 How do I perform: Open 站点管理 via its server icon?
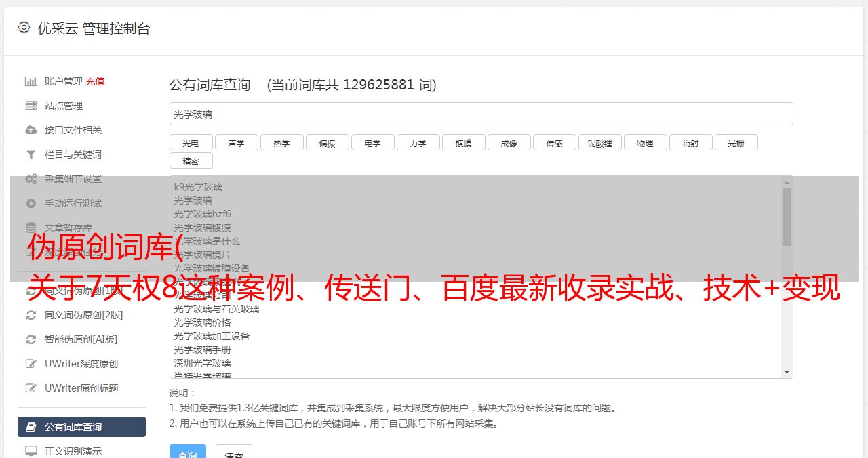coord(31,106)
